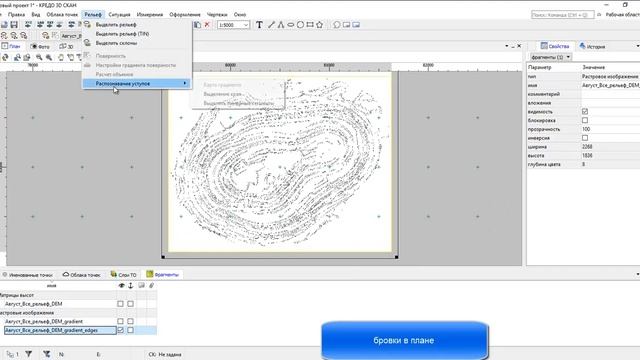Click the funnel filter icon in status bar
Viewport: 640px width, 360px height.
click(x=28, y=354)
